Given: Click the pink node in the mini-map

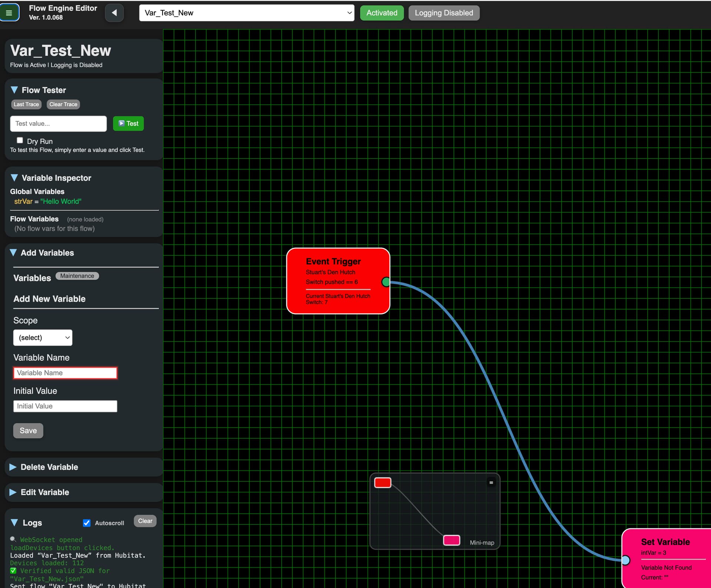Looking at the screenshot, I should click(451, 540).
